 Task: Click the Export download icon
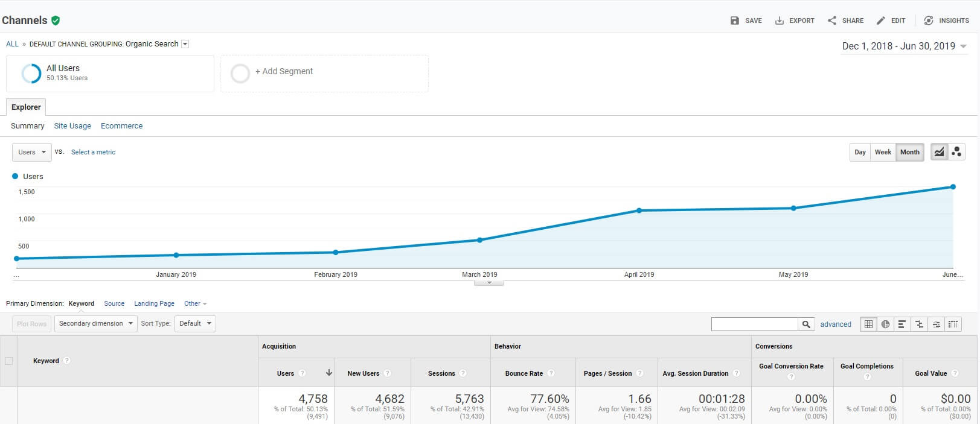point(780,21)
